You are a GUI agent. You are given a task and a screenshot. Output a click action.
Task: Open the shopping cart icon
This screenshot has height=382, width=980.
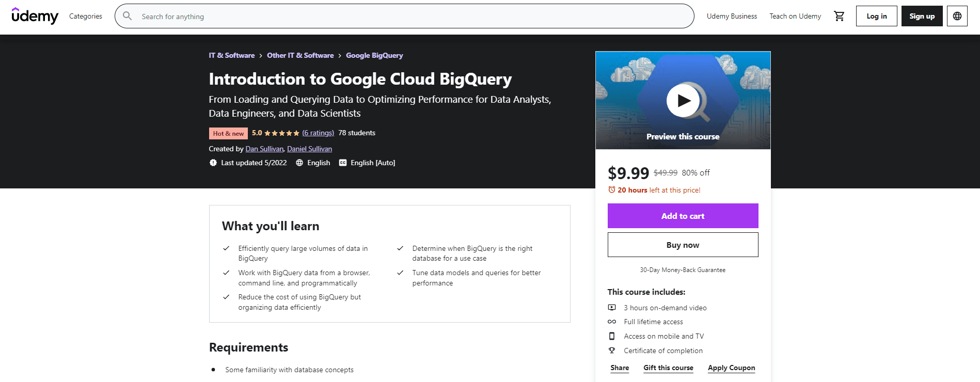click(x=839, y=16)
